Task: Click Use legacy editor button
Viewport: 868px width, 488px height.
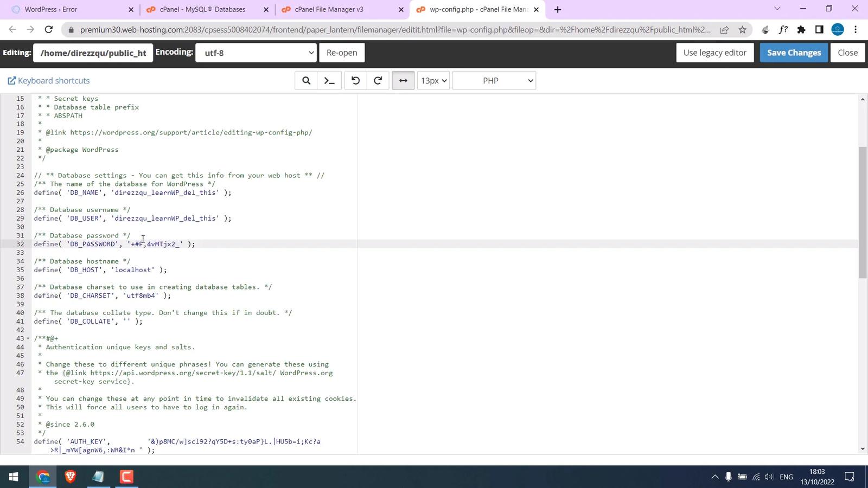Action: [714, 53]
